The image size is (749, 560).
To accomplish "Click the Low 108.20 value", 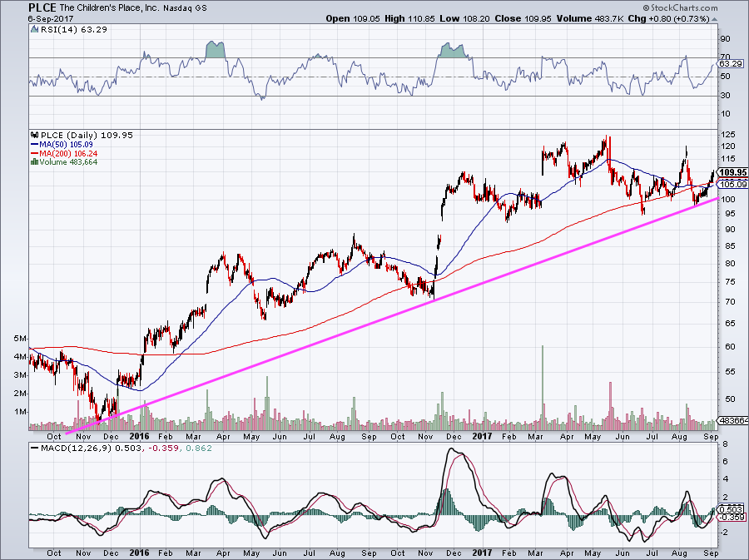I will pyautogui.click(x=464, y=18).
